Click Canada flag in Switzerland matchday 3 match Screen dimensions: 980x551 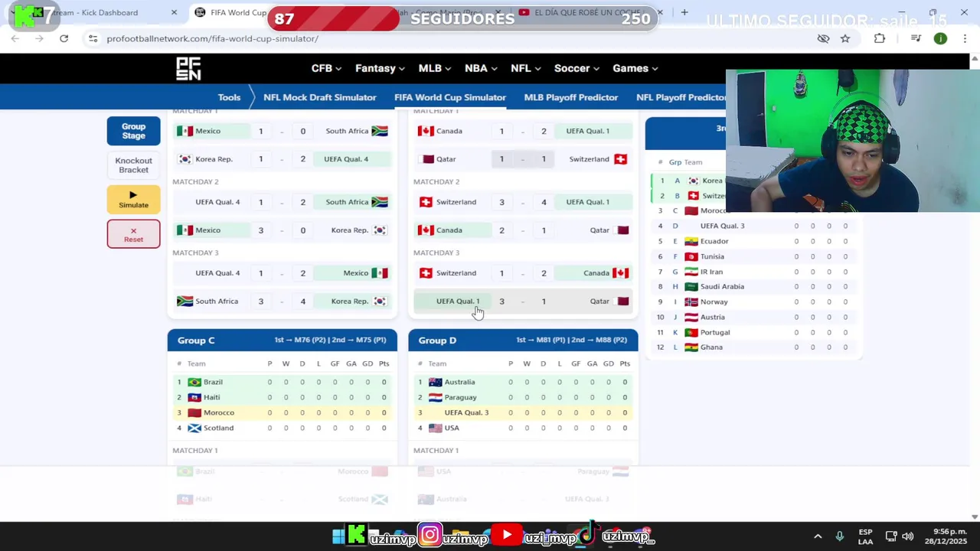[x=621, y=273]
